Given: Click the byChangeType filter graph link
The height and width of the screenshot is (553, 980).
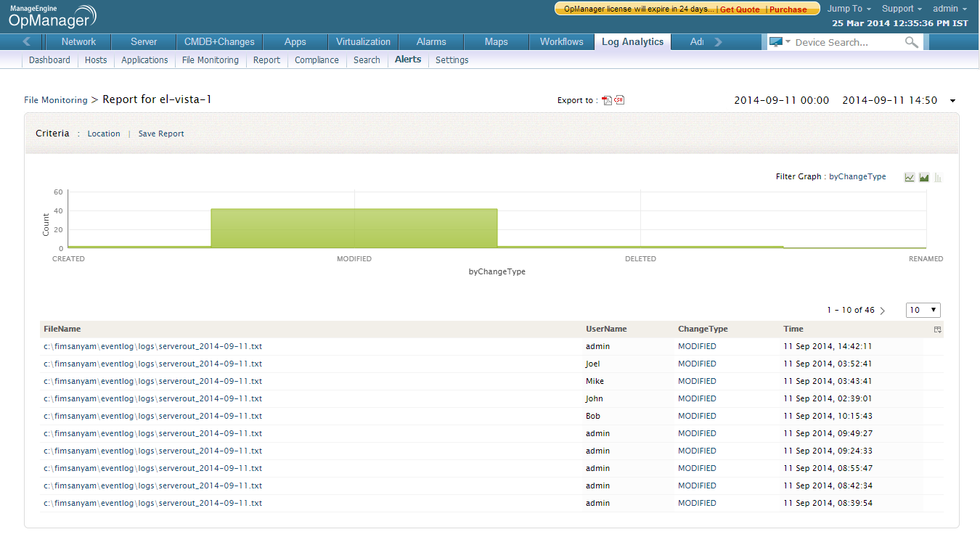Looking at the screenshot, I should point(857,176).
